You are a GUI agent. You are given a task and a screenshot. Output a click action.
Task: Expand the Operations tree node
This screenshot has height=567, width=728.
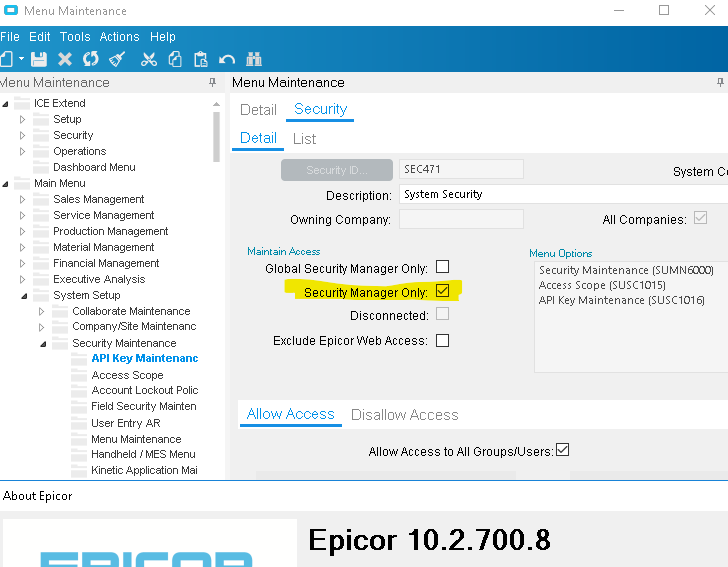(x=22, y=151)
